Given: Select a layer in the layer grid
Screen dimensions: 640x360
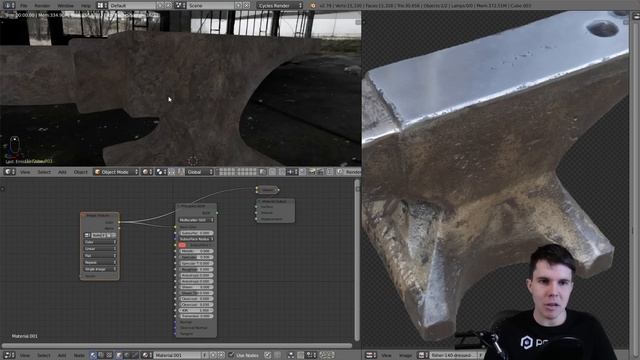Looking at the screenshot, I should click(x=238, y=172).
